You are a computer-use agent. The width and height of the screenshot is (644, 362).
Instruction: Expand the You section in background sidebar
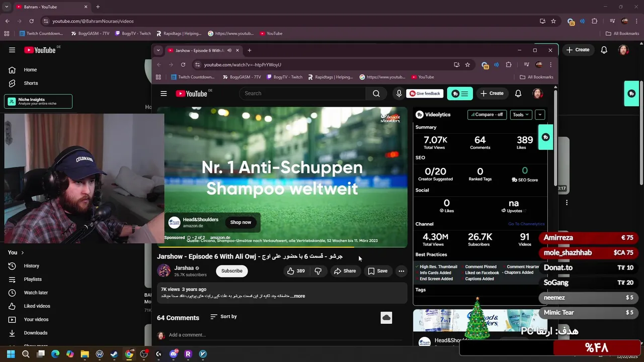pyautogui.click(x=16, y=252)
